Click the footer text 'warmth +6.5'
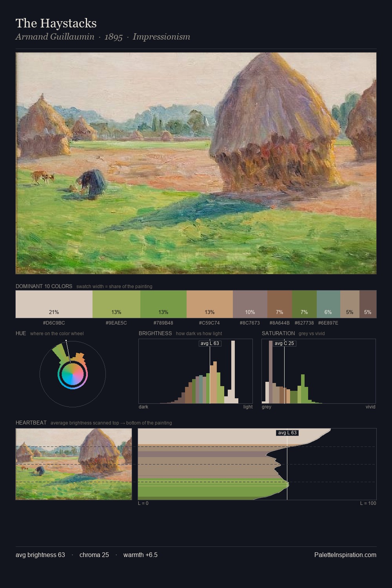The width and height of the screenshot is (392, 588). (140, 555)
